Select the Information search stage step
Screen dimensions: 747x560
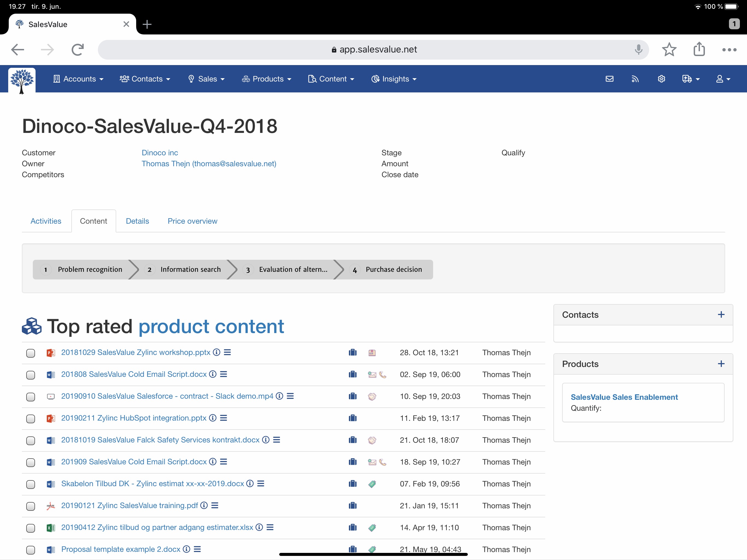coord(190,269)
